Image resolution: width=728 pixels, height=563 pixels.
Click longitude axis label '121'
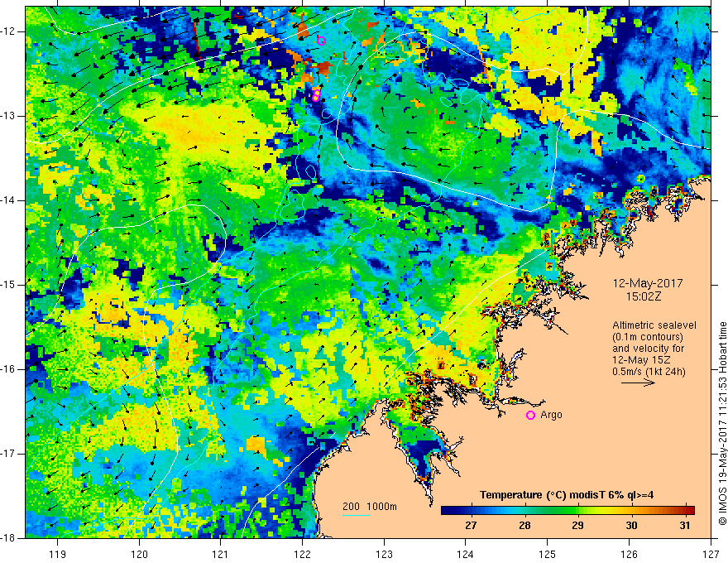click(220, 554)
